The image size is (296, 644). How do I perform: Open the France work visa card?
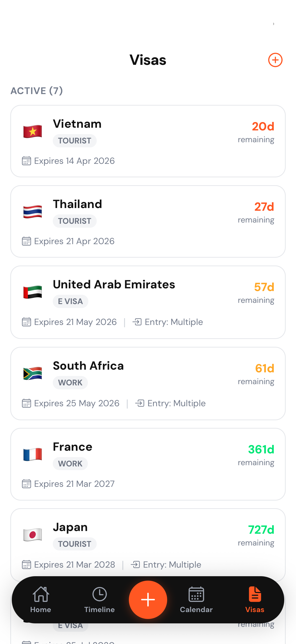point(148,464)
